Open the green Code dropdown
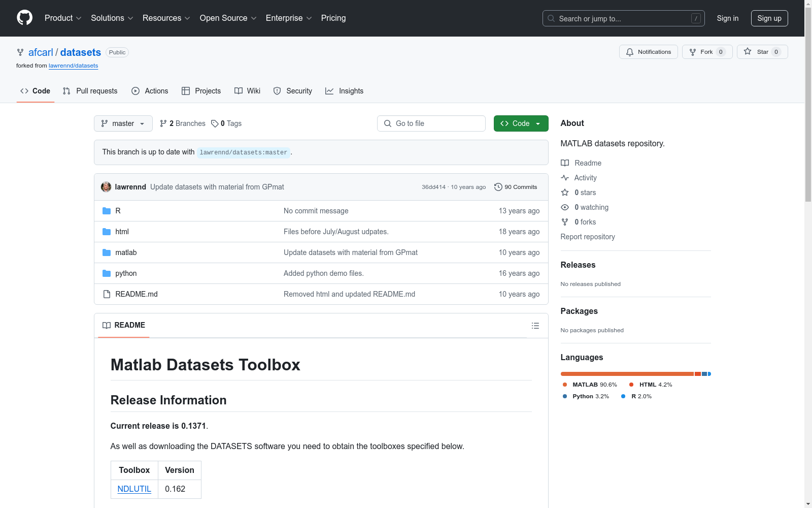The height and width of the screenshot is (508, 812). point(521,123)
